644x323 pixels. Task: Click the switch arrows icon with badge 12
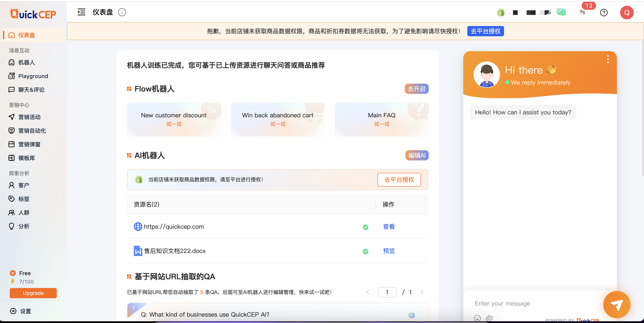[x=583, y=12]
